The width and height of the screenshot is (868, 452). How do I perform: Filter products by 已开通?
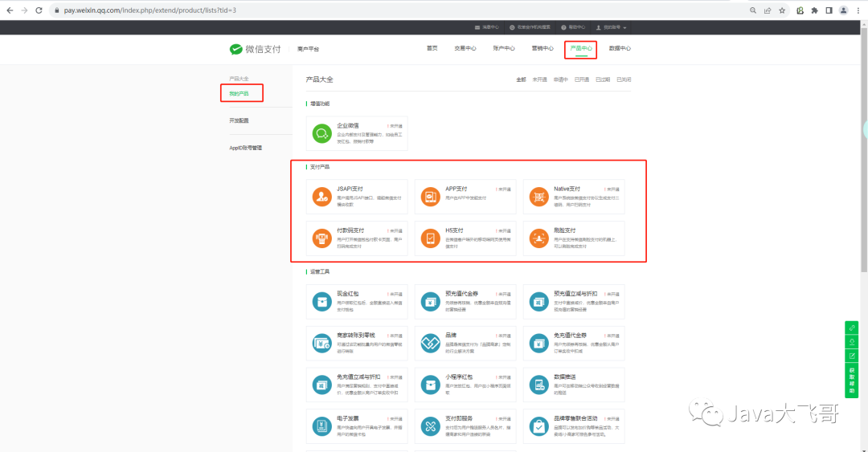582,79
